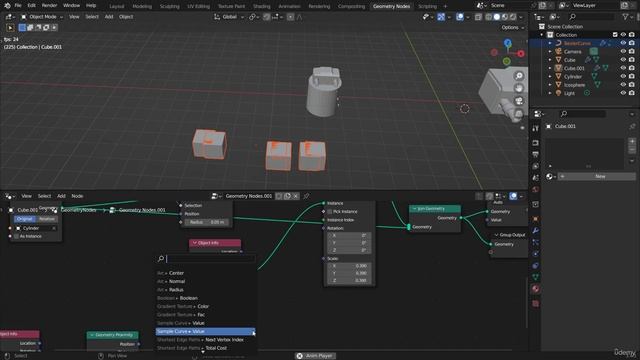The height and width of the screenshot is (360, 640).
Task: Click the viewport zoom magnifier gizmo
Action: (519, 76)
